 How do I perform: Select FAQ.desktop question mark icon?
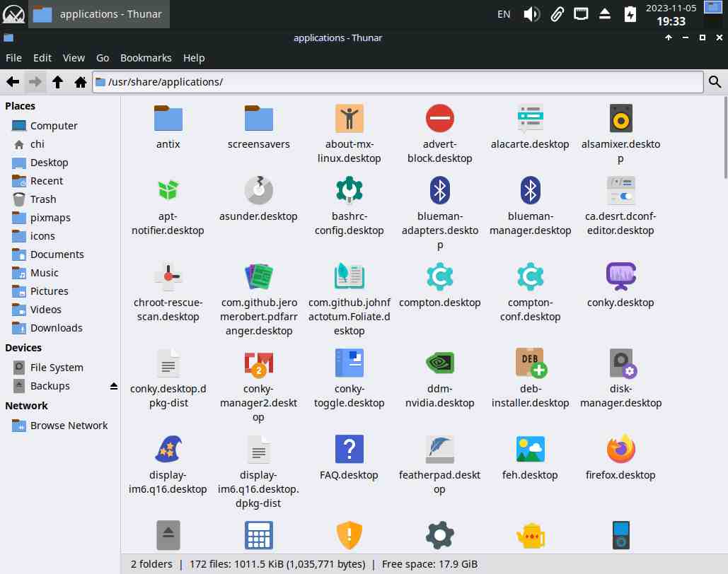click(349, 449)
